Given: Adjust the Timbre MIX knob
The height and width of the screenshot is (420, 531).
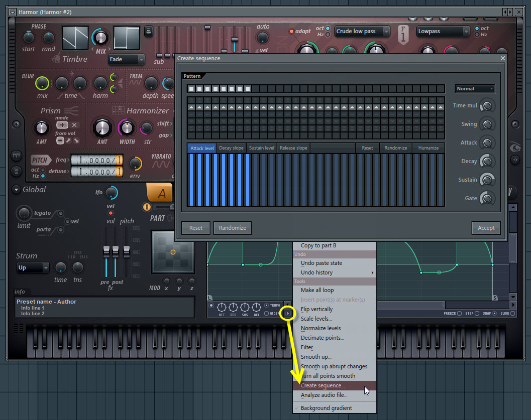Looking at the screenshot, I should coord(100,37).
